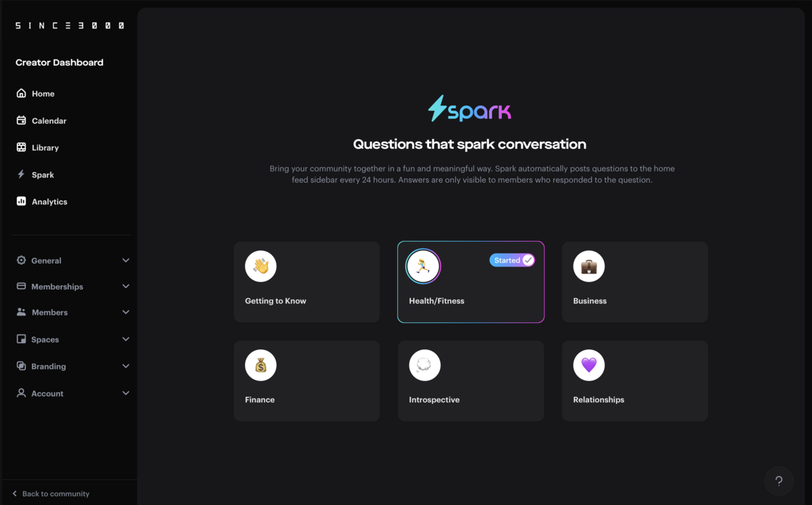This screenshot has height=505, width=812.
Task: Click the runner Health/Fitness icon
Action: click(424, 266)
